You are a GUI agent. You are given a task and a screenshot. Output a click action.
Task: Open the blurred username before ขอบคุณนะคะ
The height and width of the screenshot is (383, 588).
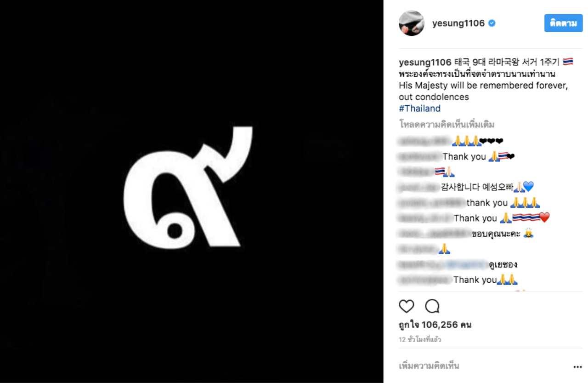[x=433, y=234]
